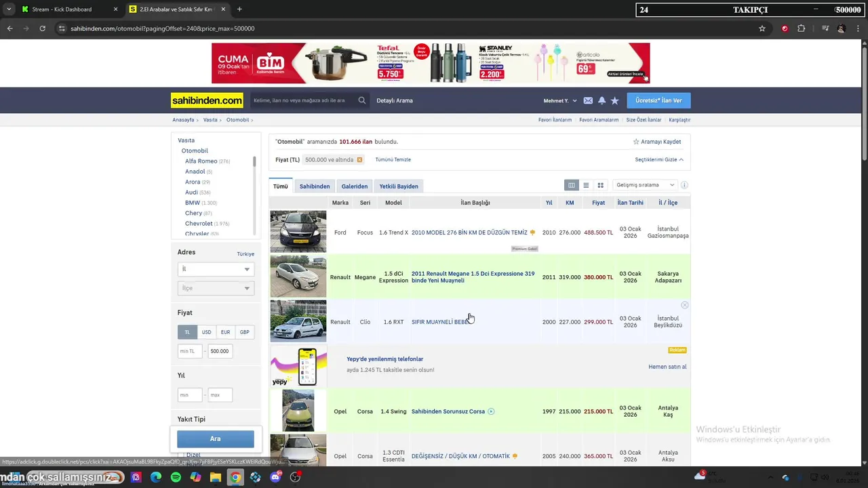Sort listings by KM column

[570, 203]
